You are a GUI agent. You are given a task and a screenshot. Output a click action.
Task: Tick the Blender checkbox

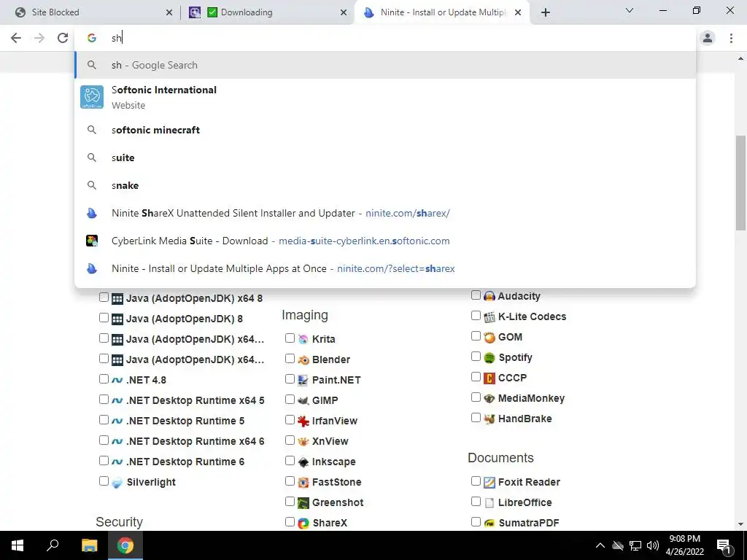click(290, 359)
